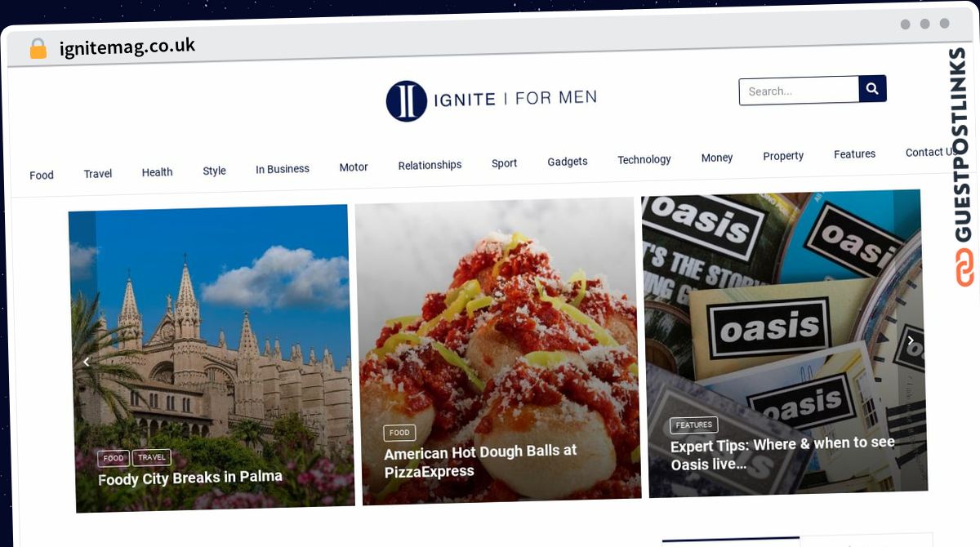Viewport: 980px width, 547px height.
Task: Open the Travel menu item
Action: point(98,173)
